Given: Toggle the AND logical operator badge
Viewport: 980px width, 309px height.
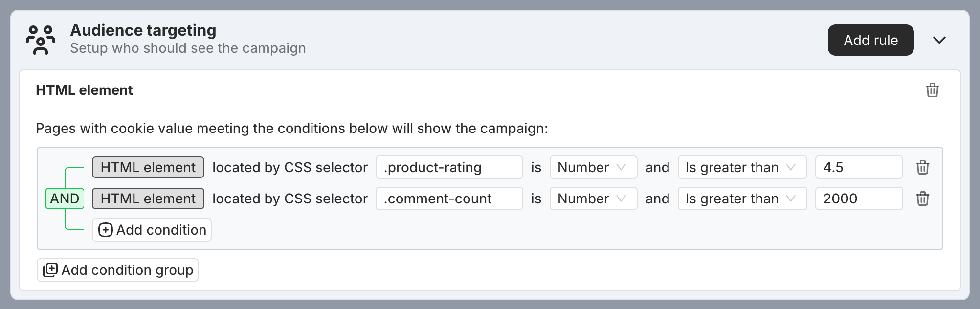Looking at the screenshot, I should tap(65, 199).
